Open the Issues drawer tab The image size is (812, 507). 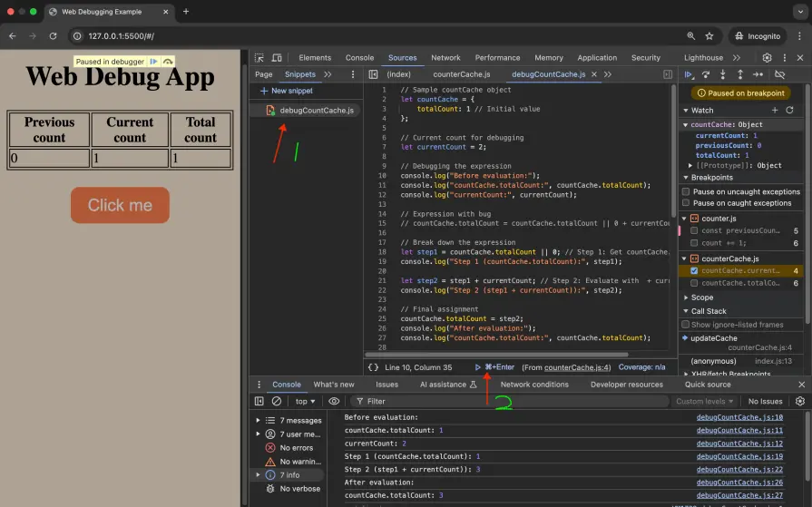(x=386, y=385)
